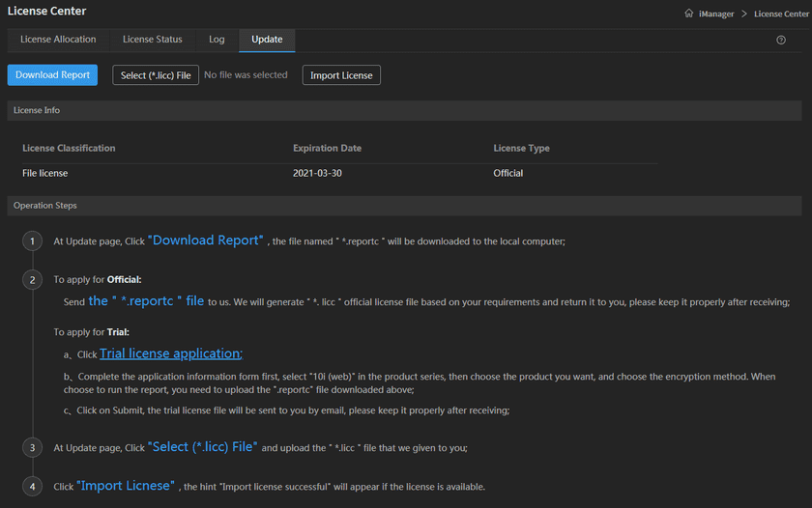Click the step 1 number circle
Image resolution: width=812 pixels, height=508 pixels.
click(33, 241)
